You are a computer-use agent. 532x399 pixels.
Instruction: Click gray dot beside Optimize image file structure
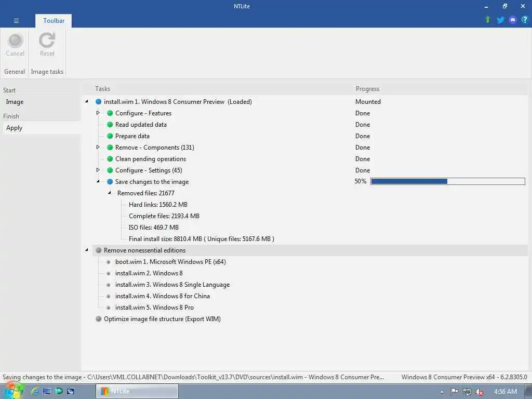pyautogui.click(x=98, y=319)
